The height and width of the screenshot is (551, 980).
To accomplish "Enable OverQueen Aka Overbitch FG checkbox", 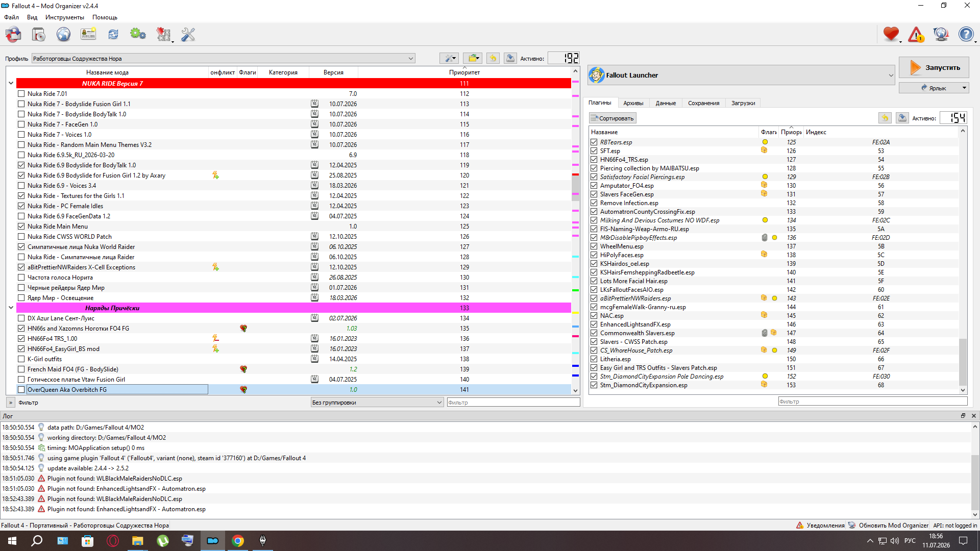I will pos(21,389).
